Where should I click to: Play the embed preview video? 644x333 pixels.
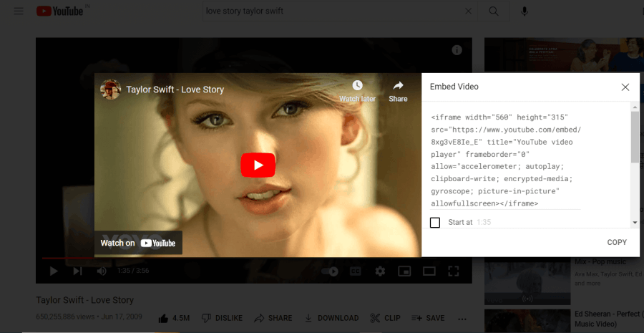(x=258, y=165)
